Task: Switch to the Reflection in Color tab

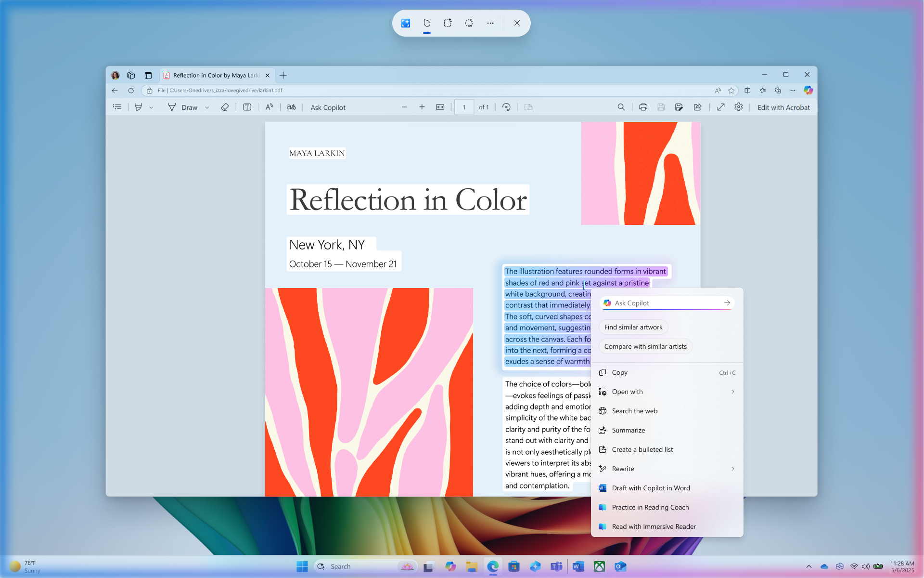Action: pos(215,75)
